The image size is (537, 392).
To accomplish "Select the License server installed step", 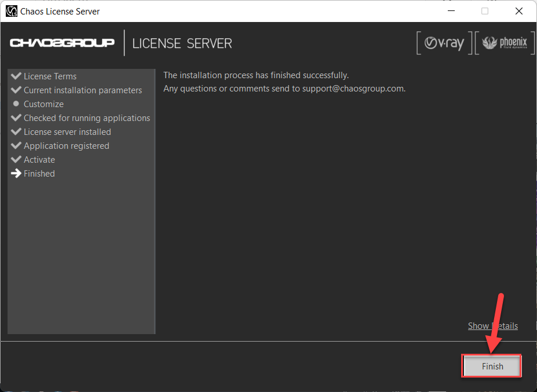I will tap(67, 132).
